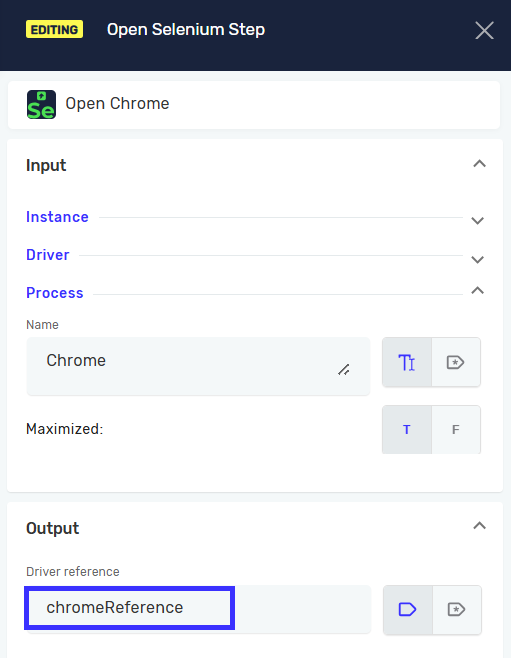The width and height of the screenshot is (511, 658).
Task: Set Maximized to T
Action: tap(407, 429)
